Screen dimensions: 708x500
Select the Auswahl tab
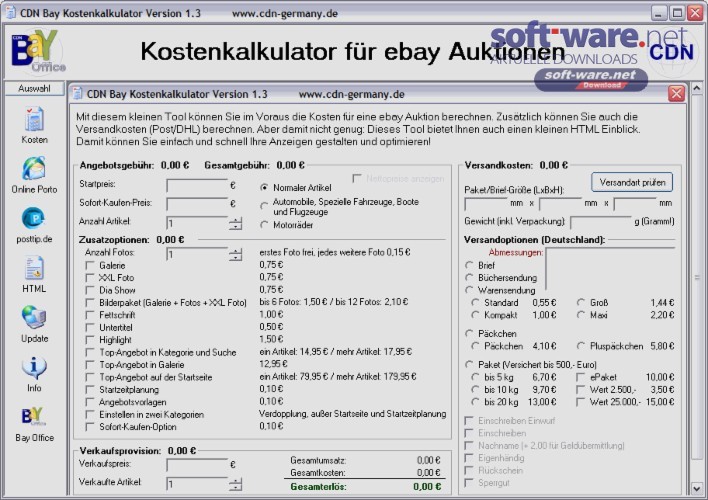[34, 89]
